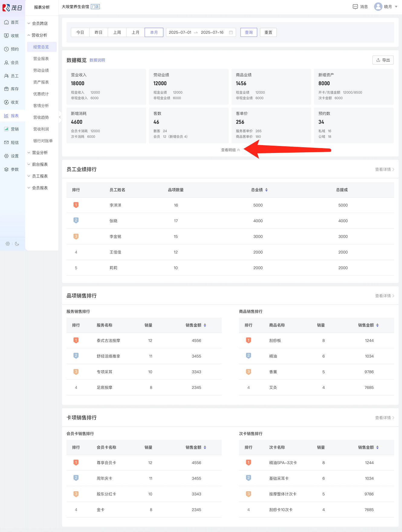Click the 预约 appointment clock icon
The width and height of the screenshot is (402, 532).
6,49
